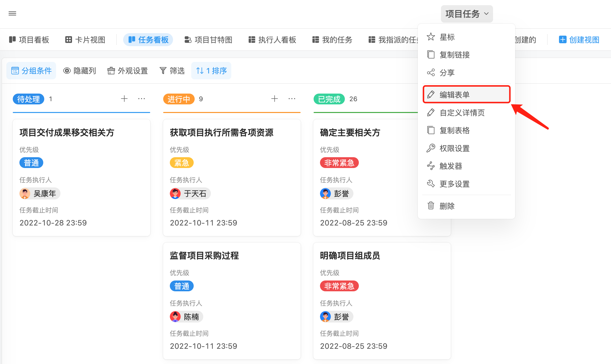Toggle 隐藏列 eye button
The height and width of the screenshot is (364, 611).
80,71
